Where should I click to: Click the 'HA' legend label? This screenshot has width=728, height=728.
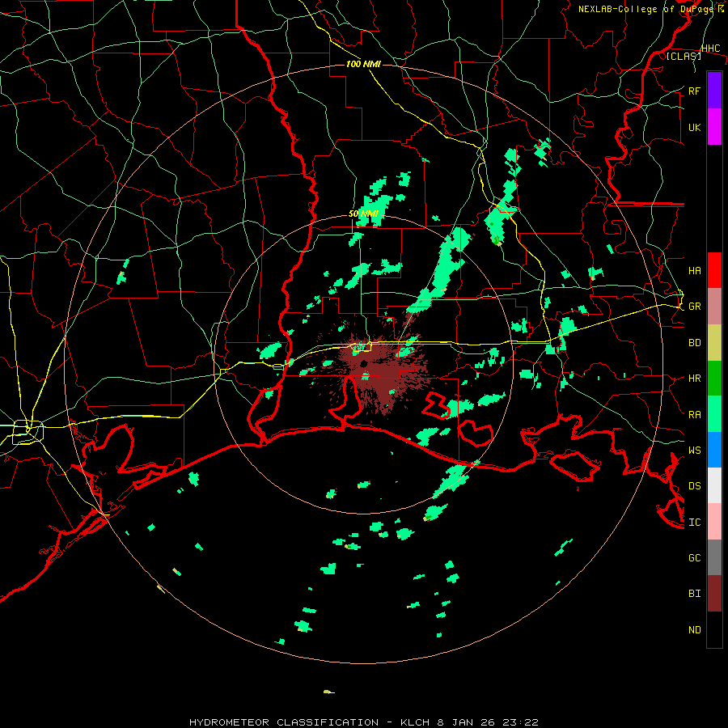(695, 270)
